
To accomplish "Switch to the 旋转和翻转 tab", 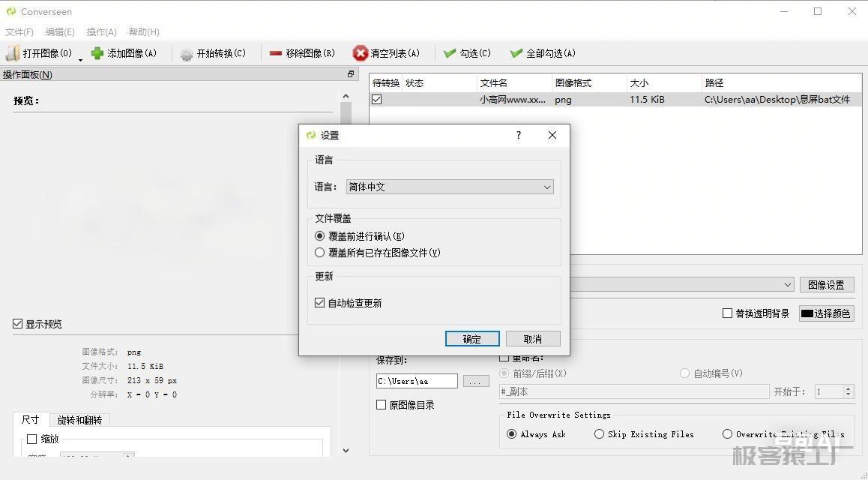I will 79,420.
